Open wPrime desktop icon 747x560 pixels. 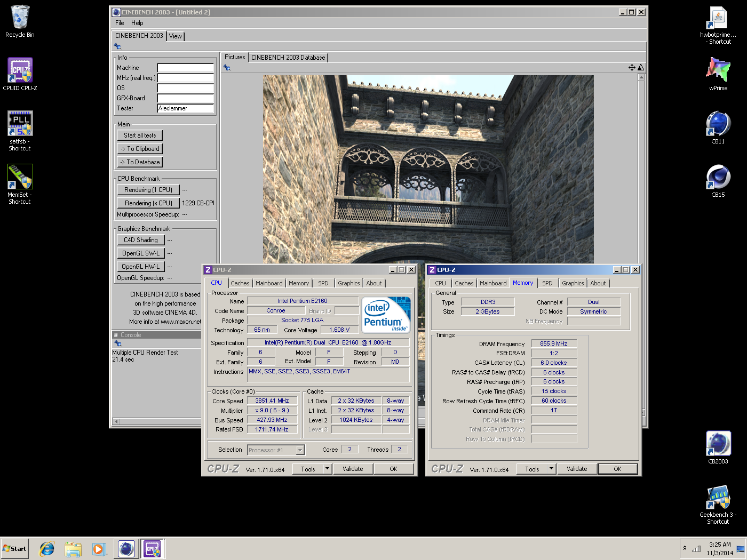(x=718, y=74)
